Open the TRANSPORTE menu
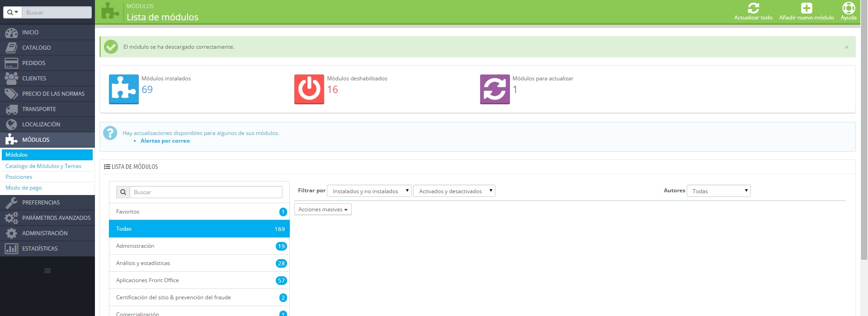The width and height of the screenshot is (868, 316). (47, 109)
